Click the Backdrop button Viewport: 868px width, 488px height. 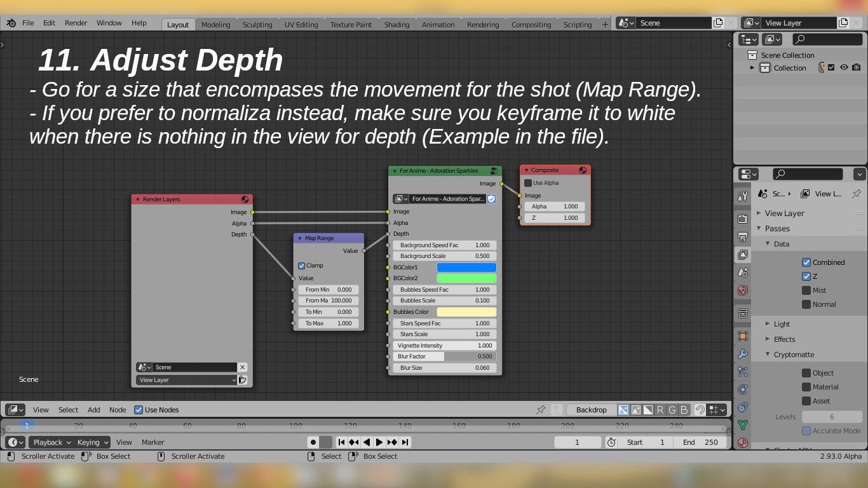(x=591, y=410)
